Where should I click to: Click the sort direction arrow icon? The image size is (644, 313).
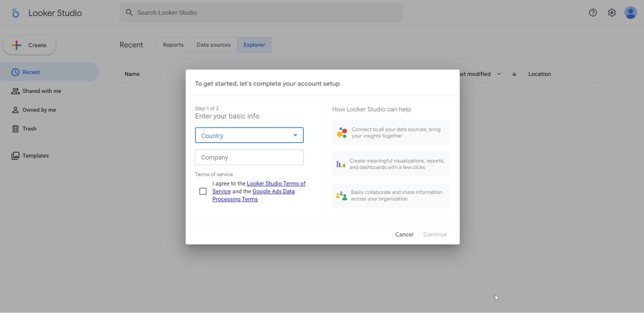tap(514, 74)
